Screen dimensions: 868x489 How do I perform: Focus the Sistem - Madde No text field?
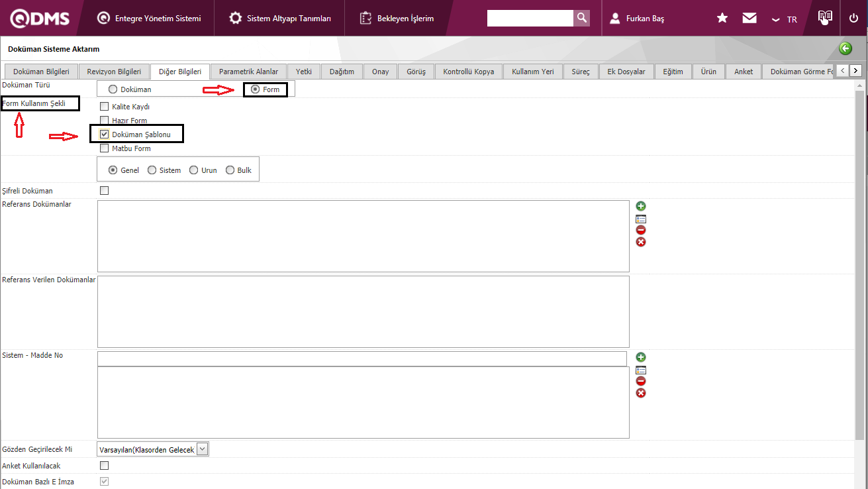(x=362, y=358)
